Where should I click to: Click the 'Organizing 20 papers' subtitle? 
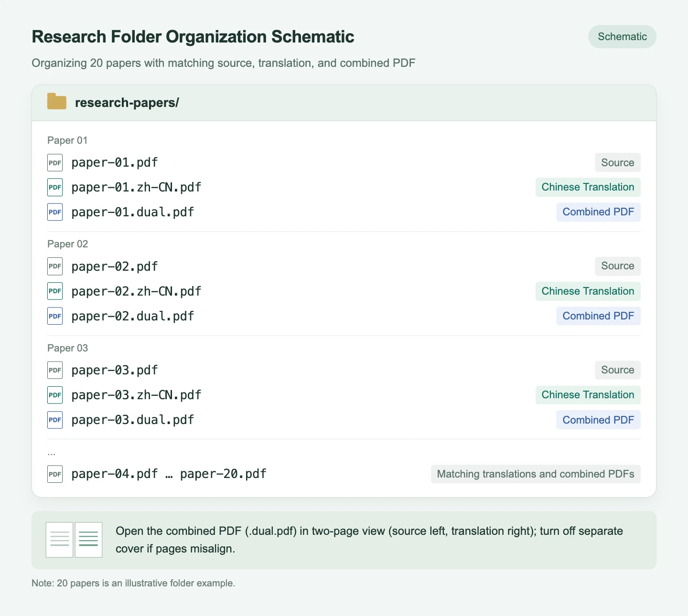pyautogui.click(x=224, y=63)
